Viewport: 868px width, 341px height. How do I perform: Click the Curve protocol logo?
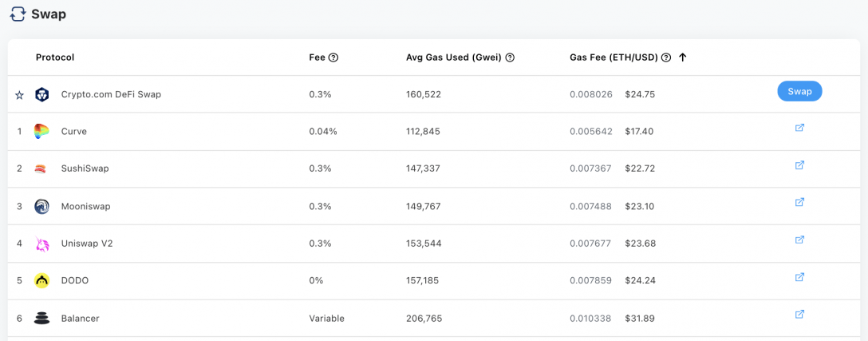(41, 132)
